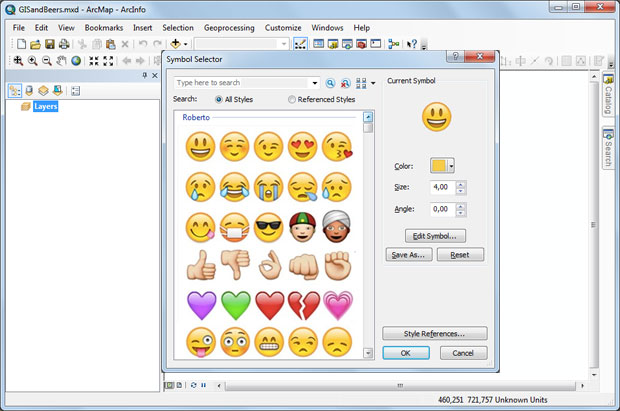Select the sunglasses emoji symbol

(x=268, y=226)
